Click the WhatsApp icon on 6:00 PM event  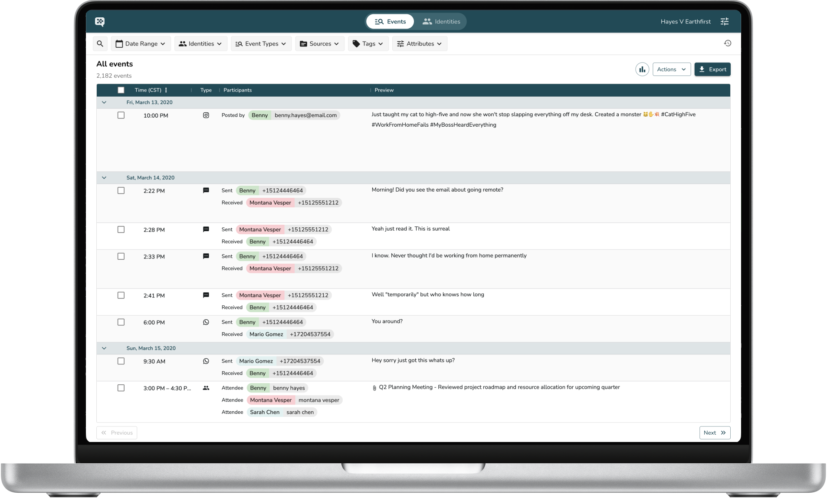tap(206, 322)
